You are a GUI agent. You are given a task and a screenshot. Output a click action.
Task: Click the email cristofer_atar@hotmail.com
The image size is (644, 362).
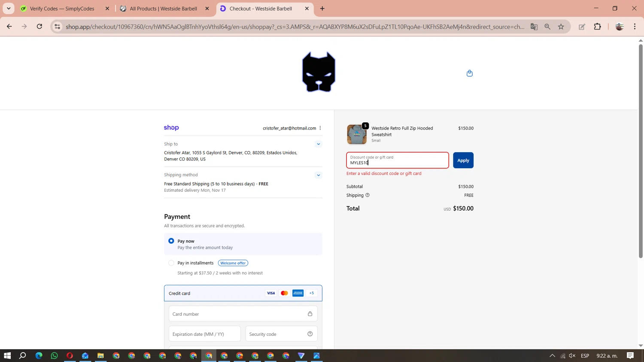289,128
